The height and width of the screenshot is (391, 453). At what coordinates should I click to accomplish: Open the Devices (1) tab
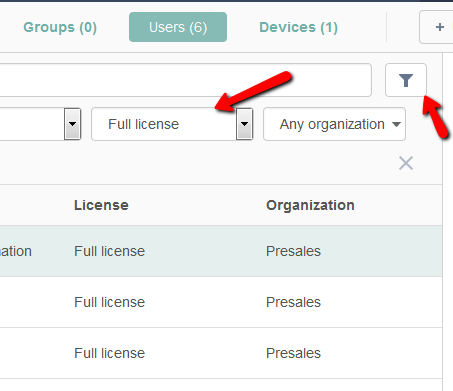tap(298, 27)
